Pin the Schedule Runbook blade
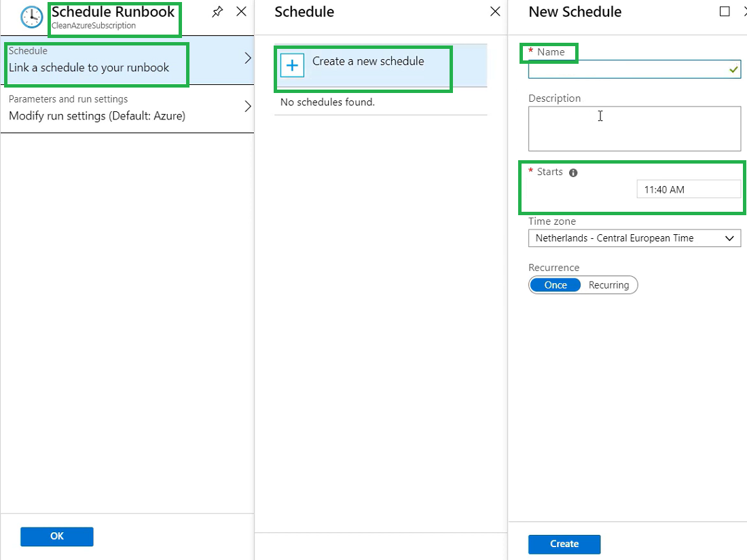 217,12
